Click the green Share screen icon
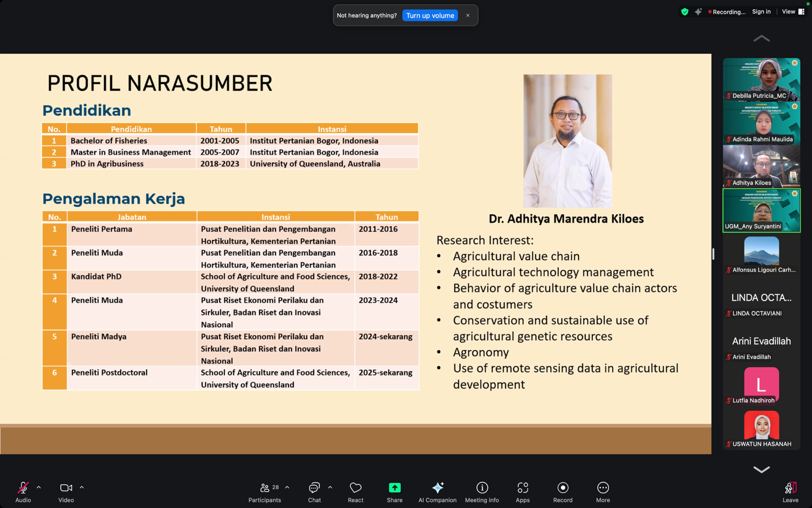Viewport: 812px width, 508px height. point(395,488)
